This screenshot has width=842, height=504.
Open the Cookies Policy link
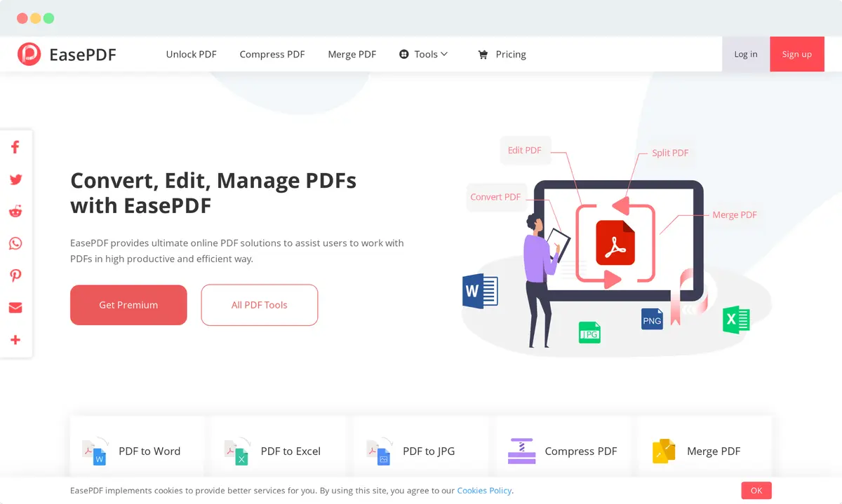coord(484,491)
